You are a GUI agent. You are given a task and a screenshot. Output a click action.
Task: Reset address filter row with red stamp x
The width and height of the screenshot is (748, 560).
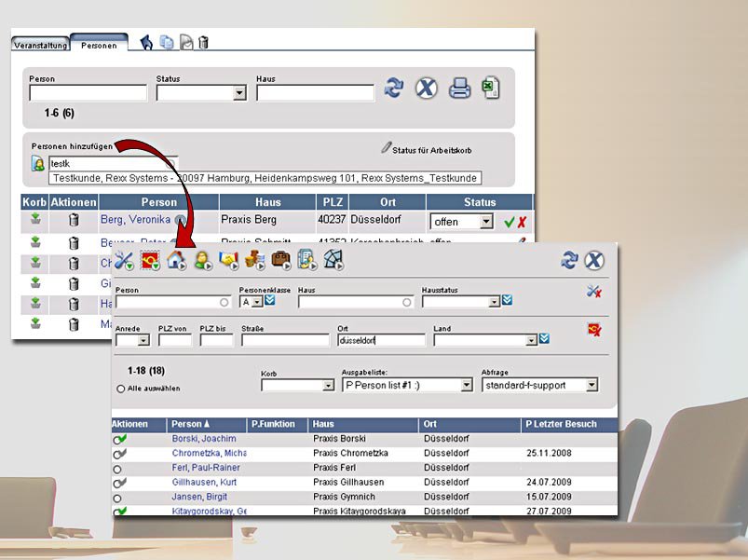click(594, 330)
